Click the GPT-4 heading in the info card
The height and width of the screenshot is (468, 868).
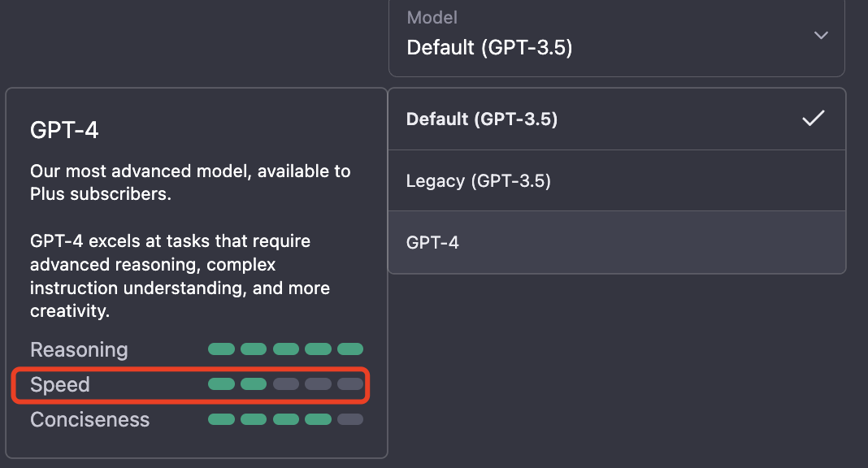(x=64, y=130)
